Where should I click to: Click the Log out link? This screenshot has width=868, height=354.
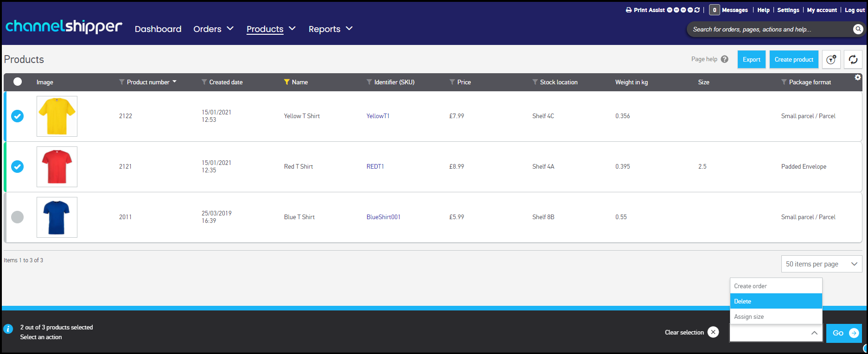tap(855, 10)
